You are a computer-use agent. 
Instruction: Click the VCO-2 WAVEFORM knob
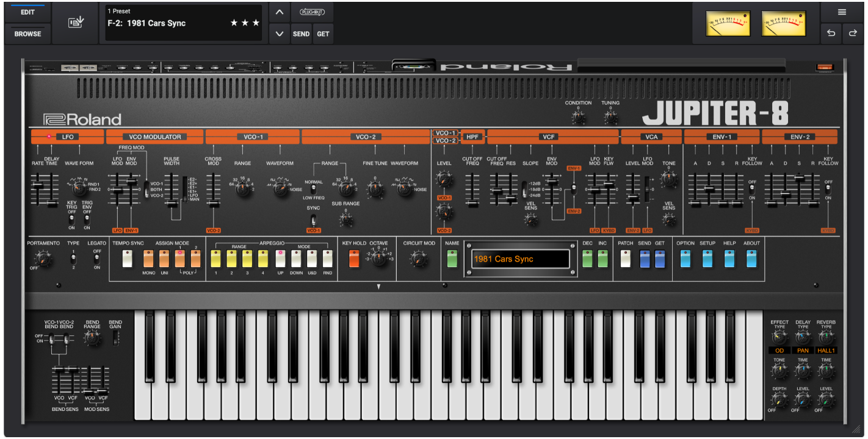pos(404,190)
